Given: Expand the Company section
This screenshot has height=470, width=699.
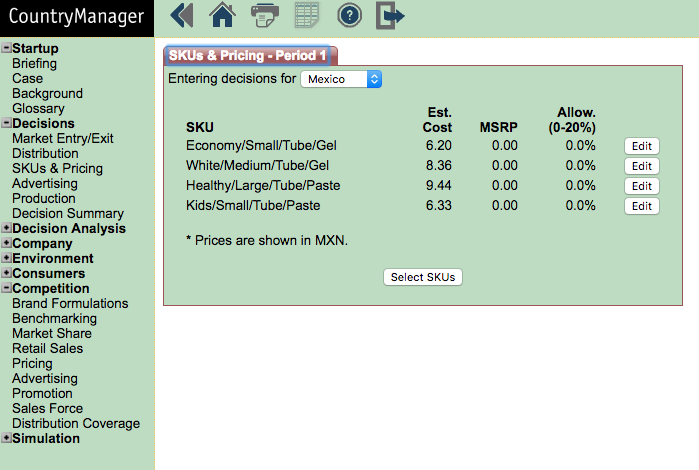Looking at the screenshot, I should (x=6, y=243).
